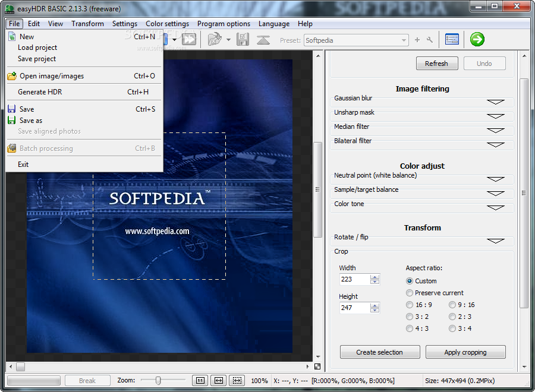535x392 pixels.
Task: Open the Transform menu
Action: pyautogui.click(x=88, y=24)
